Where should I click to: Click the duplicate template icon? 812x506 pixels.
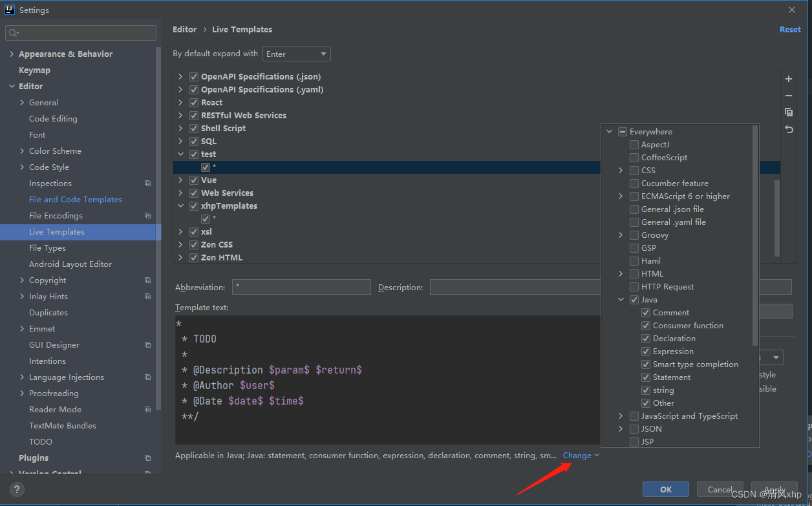pos(788,112)
